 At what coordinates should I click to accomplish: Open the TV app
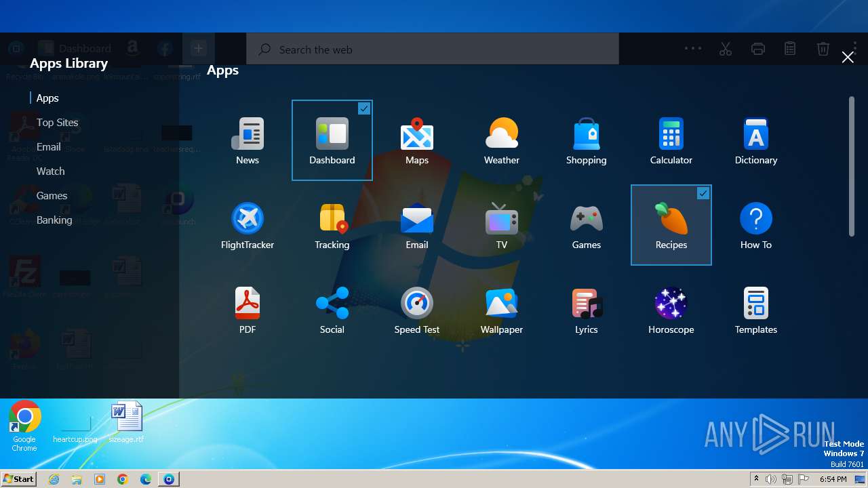[502, 225]
